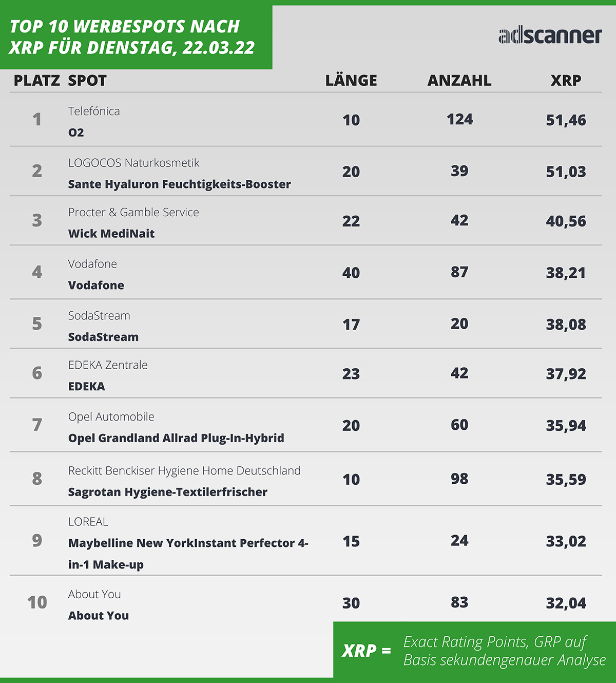This screenshot has height=683, width=616.
Task: Select the rank number 10
Action: point(37,602)
